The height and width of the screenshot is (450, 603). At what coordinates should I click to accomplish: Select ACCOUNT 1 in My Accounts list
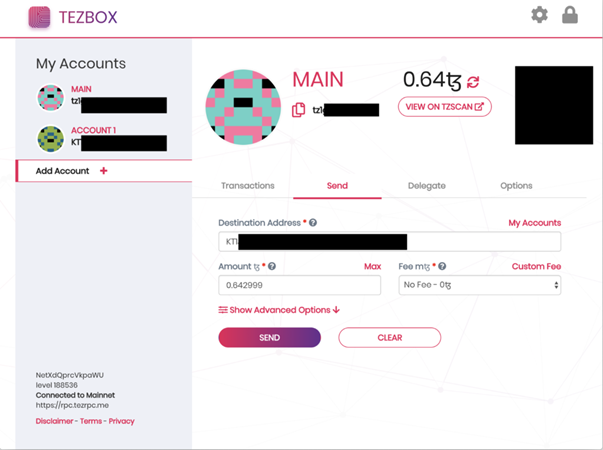tap(102, 139)
